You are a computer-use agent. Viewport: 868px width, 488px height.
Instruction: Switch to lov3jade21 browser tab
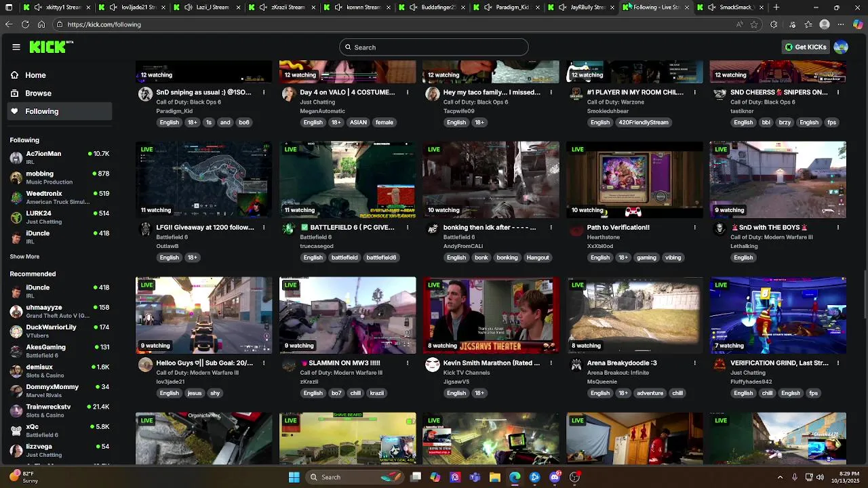133,7
